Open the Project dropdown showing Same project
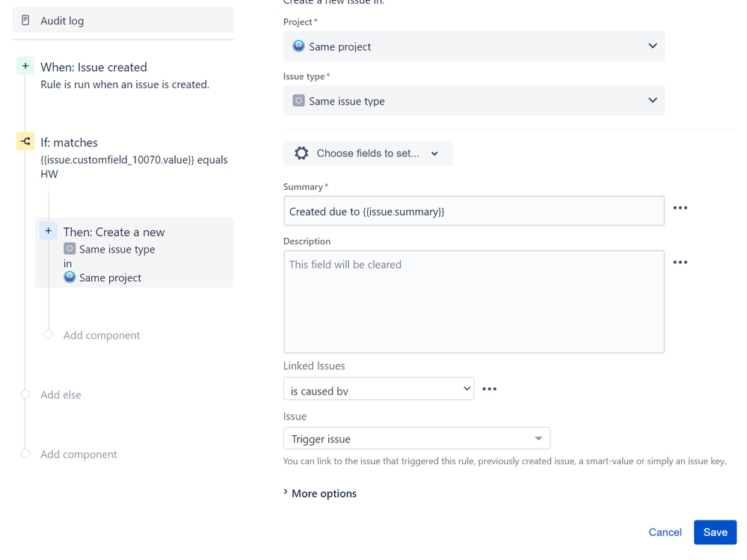 (473, 46)
